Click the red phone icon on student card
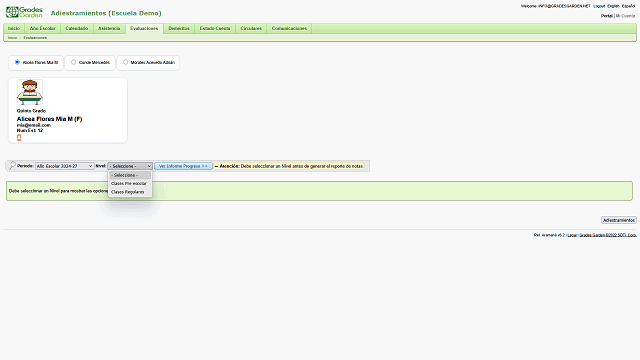 tap(19, 138)
